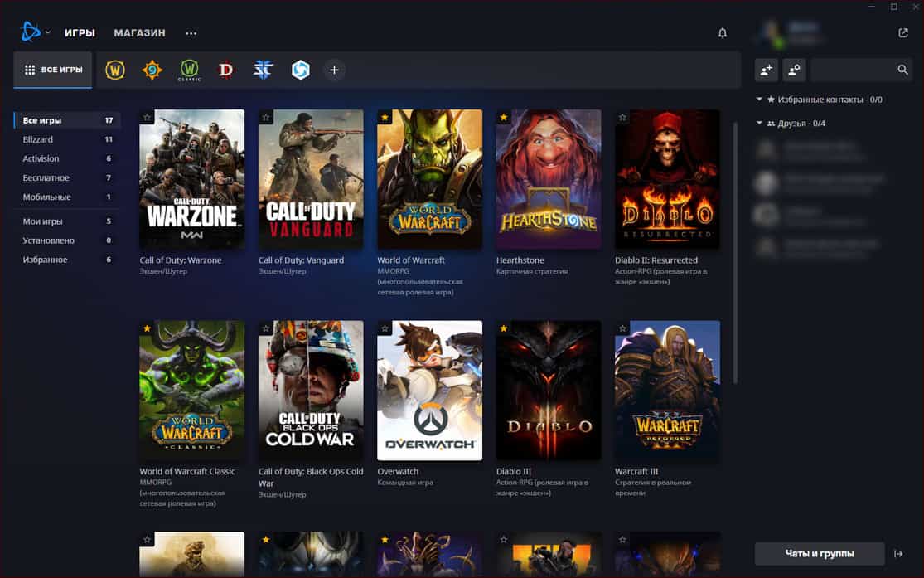Click the add friend icon
Screen dimensions: 924x578
[767, 70]
